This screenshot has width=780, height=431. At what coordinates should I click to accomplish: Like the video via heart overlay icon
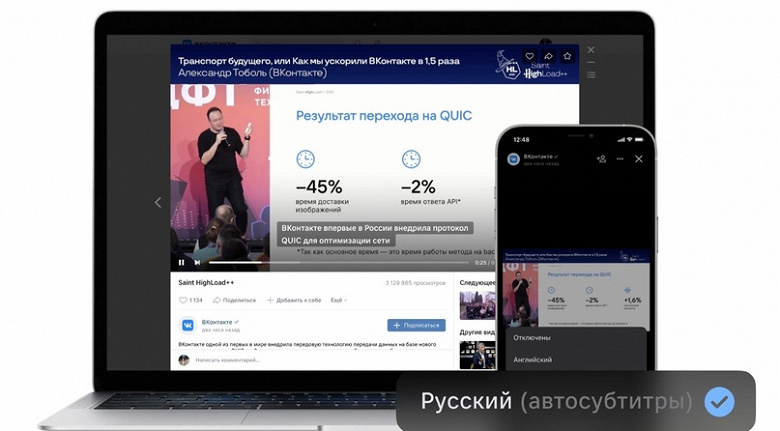pyautogui.click(x=530, y=56)
